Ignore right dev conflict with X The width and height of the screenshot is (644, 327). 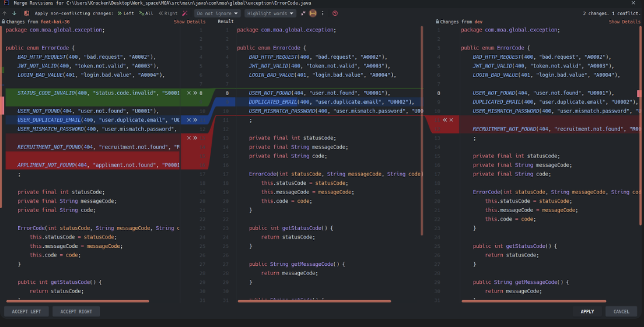coord(452,120)
